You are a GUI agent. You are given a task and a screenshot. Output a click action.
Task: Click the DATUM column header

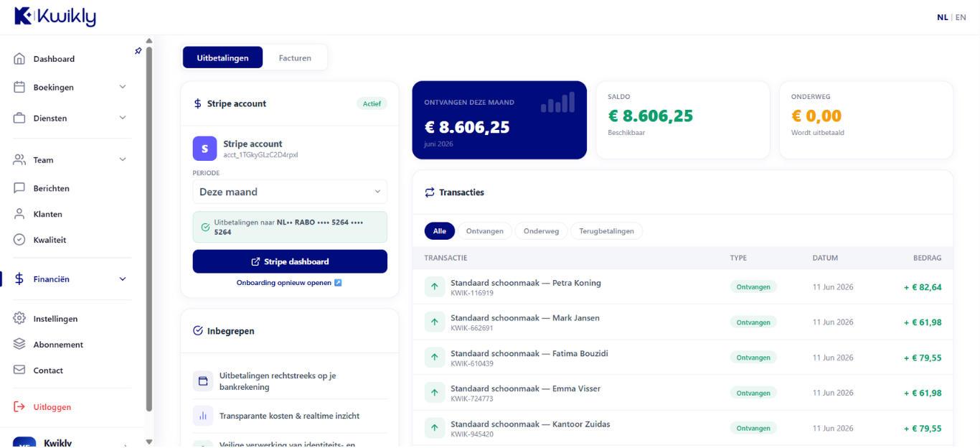pyautogui.click(x=825, y=258)
